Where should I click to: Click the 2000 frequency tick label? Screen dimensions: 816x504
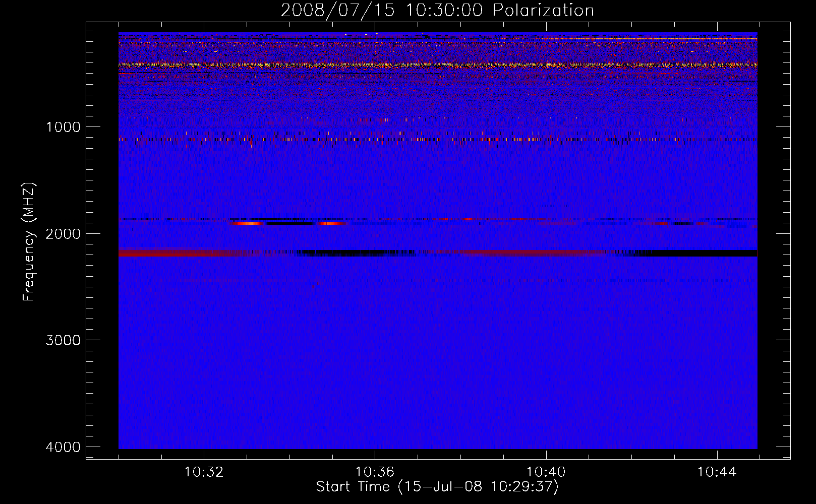63,233
